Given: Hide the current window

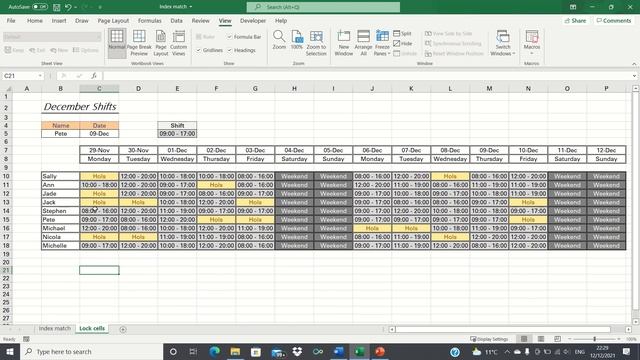Looking at the screenshot, I should [x=403, y=43].
